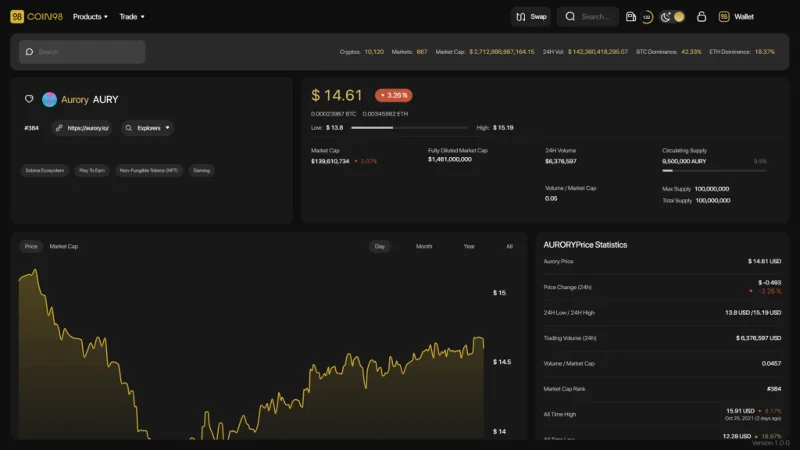Open the Wallet button

click(736, 17)
